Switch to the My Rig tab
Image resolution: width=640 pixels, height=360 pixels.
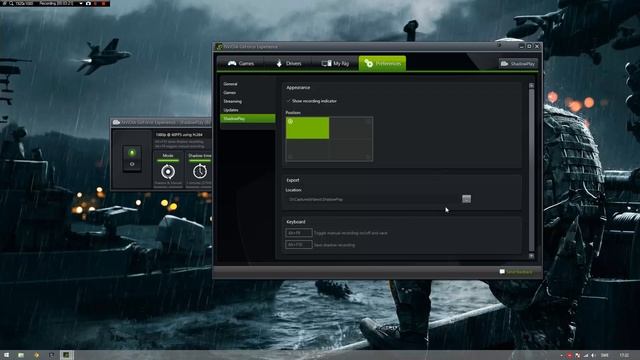coord(335,63)
